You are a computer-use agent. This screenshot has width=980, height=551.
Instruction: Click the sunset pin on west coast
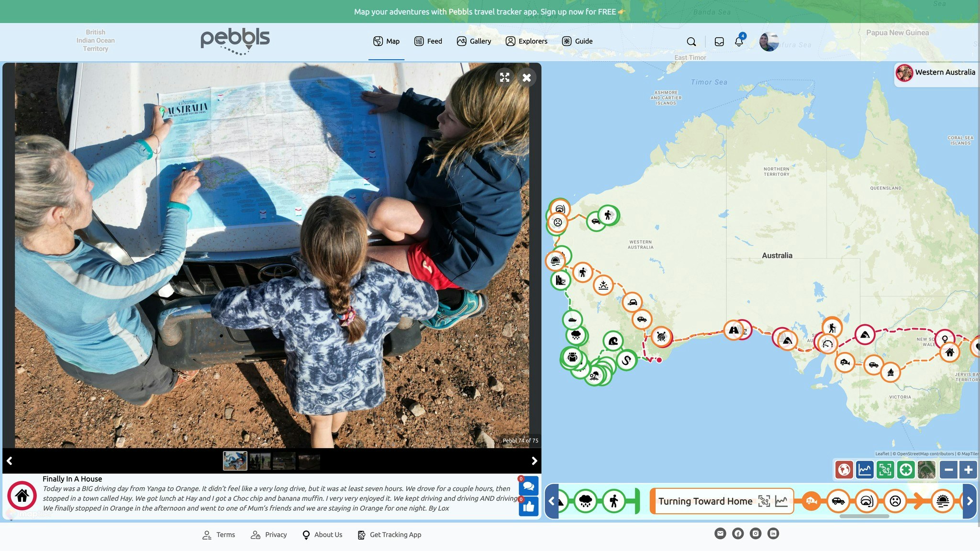pos(555,261)
